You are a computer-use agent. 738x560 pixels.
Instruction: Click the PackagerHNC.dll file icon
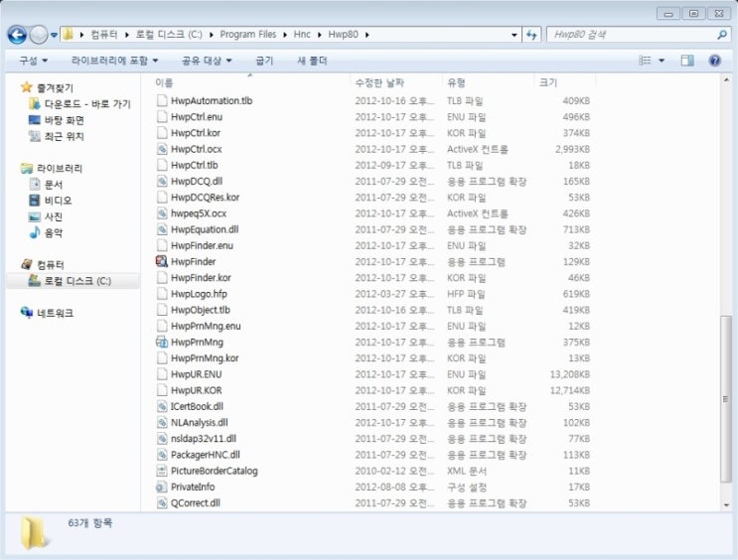coord(162,455)
